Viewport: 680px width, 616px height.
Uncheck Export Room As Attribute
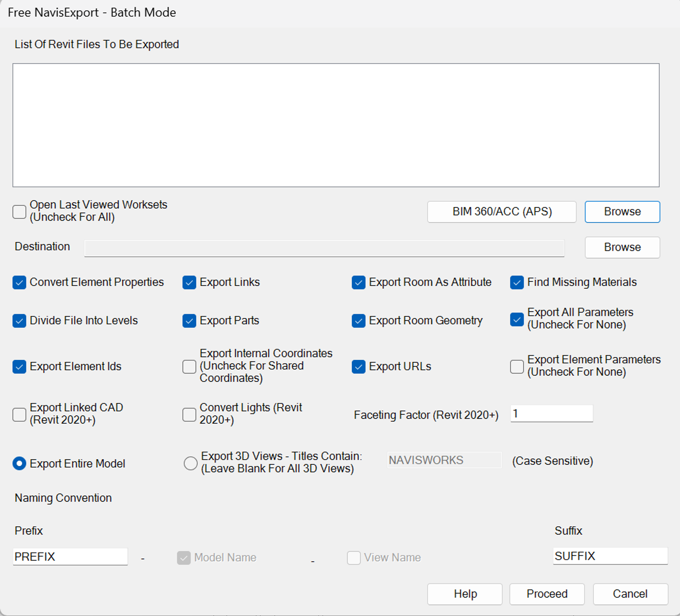coord(358,282)
